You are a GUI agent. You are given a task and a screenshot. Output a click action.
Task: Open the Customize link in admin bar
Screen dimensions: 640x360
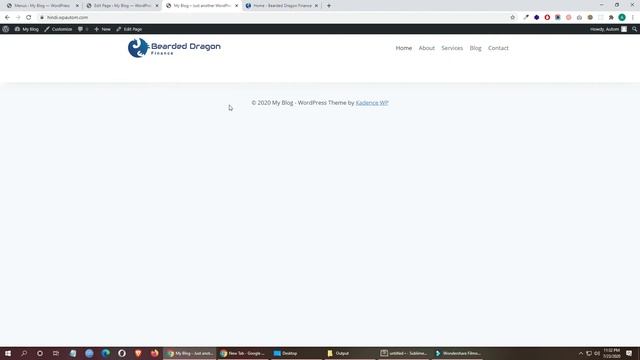pyautogui.click(x=58, y=29)
